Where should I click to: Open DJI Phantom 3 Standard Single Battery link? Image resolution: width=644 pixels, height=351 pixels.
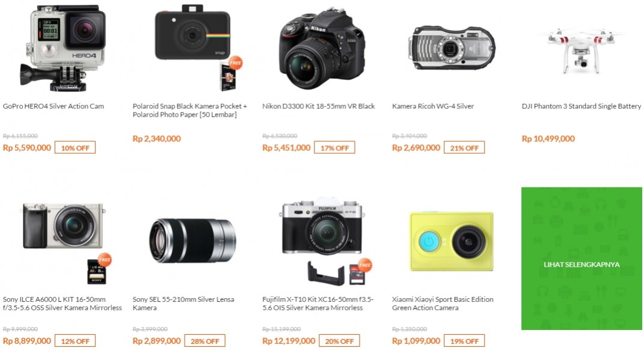581,106
